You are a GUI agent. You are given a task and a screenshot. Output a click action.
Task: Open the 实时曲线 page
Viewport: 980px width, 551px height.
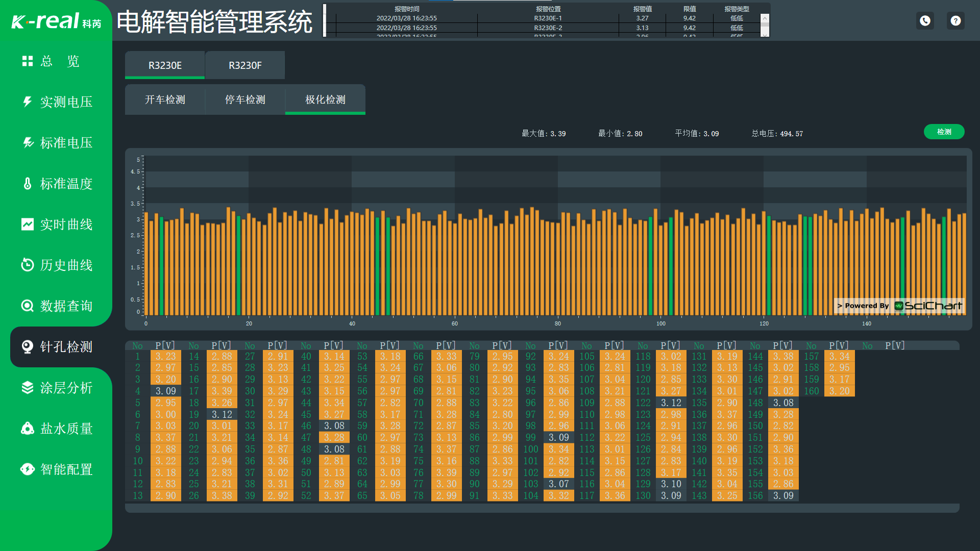(56, 224)
